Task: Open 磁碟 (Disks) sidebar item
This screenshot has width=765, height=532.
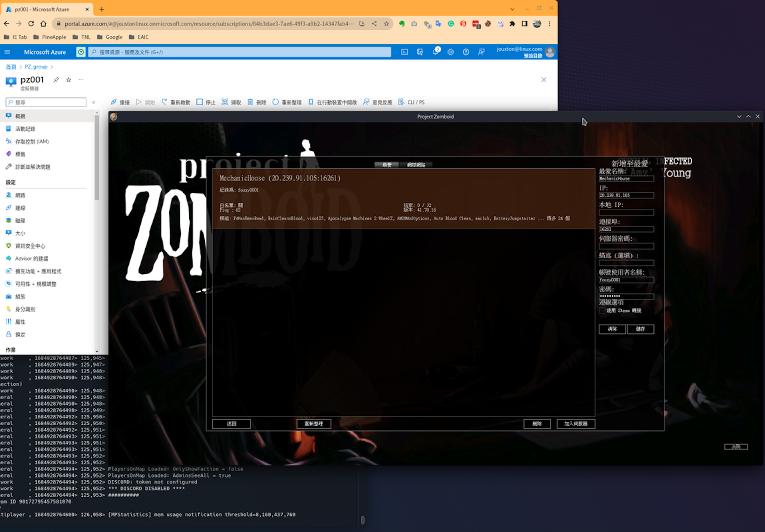Action: (x=47, y=220)
